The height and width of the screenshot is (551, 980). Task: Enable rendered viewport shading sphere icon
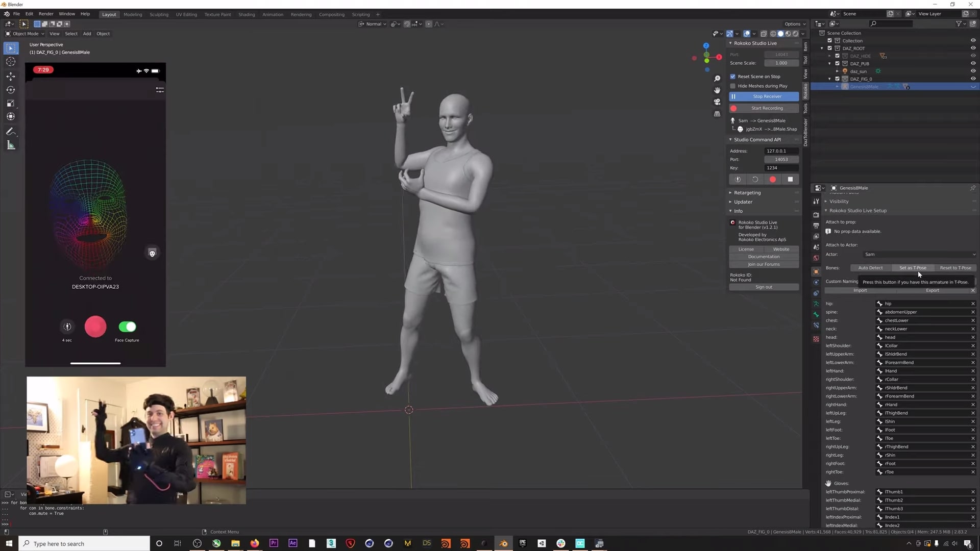click(795, 34)
